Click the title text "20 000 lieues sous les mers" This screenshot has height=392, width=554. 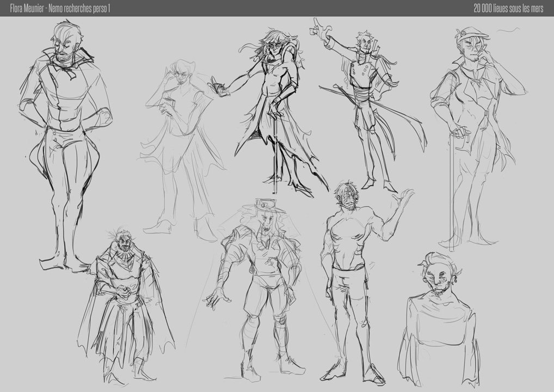[508, 9]
